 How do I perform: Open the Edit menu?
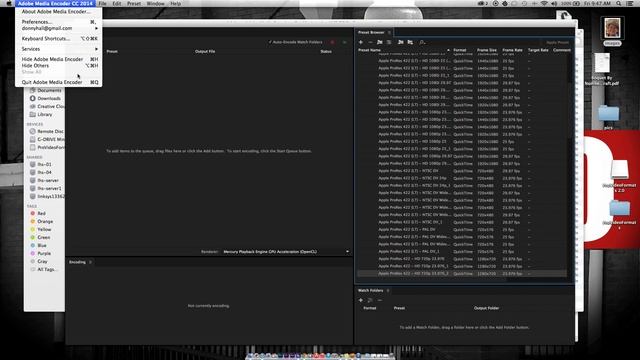(117, 3)
